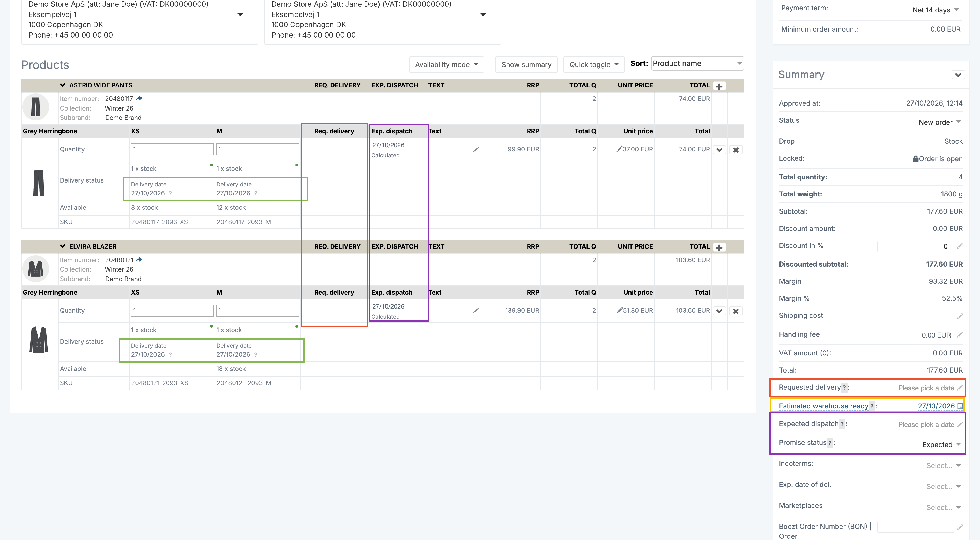Viewport: 980px width, 540px height.
Task: Show help for Estimated warehouse ready
Action: click(x=872, y=406)
